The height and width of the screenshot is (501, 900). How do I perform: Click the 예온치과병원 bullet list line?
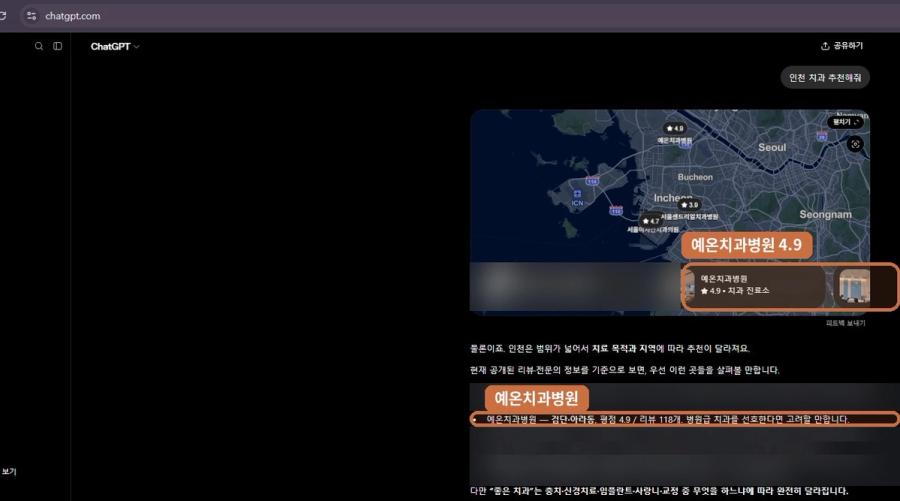coord(667,420)
